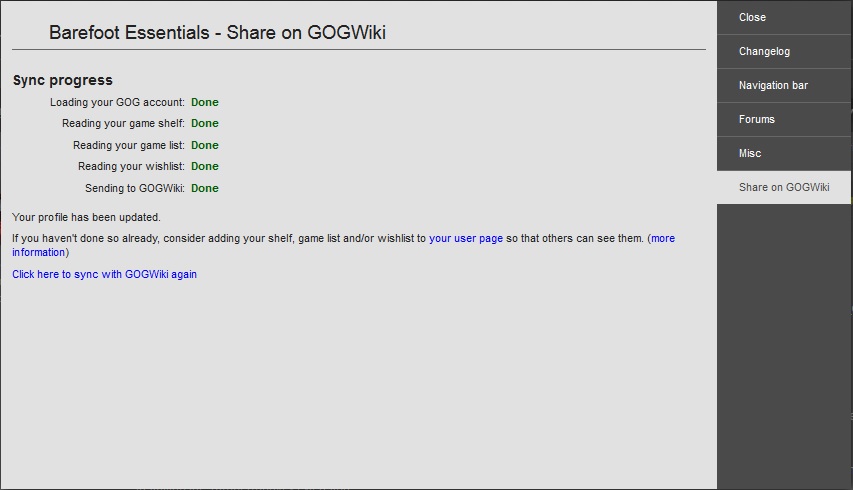Click the Barefoot Essentials dialog title

(217, 33)
